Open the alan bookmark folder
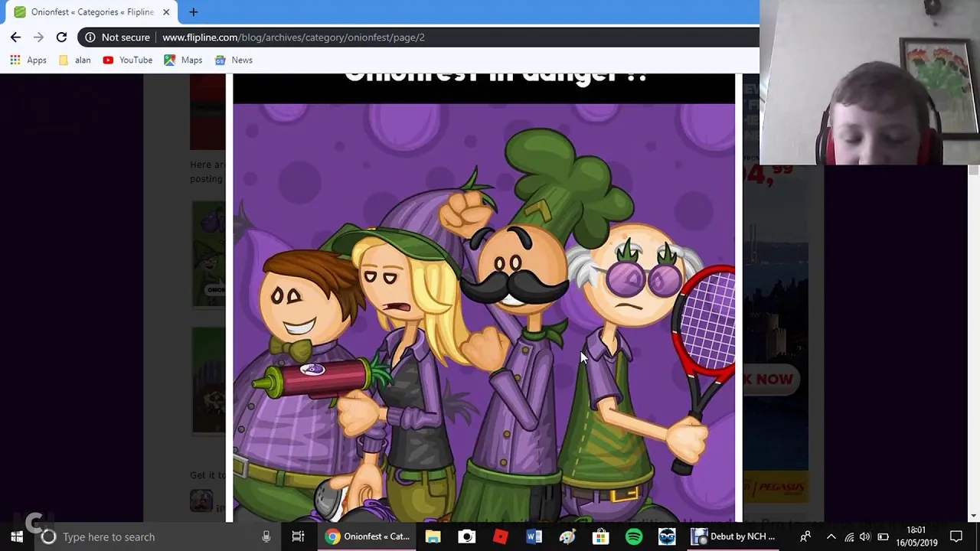 [x=75, y=60]
